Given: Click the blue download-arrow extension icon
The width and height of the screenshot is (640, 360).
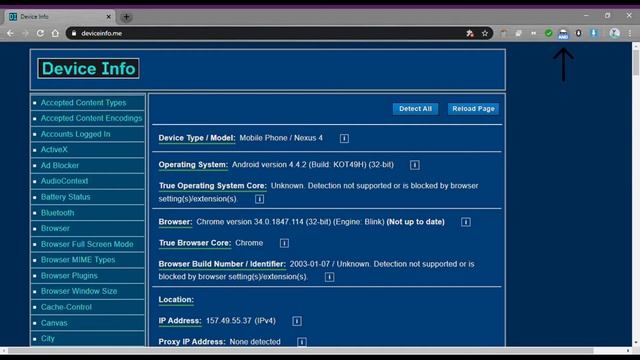Looking at the screenshot, I should pyautogui.click(x=594, y=33).
